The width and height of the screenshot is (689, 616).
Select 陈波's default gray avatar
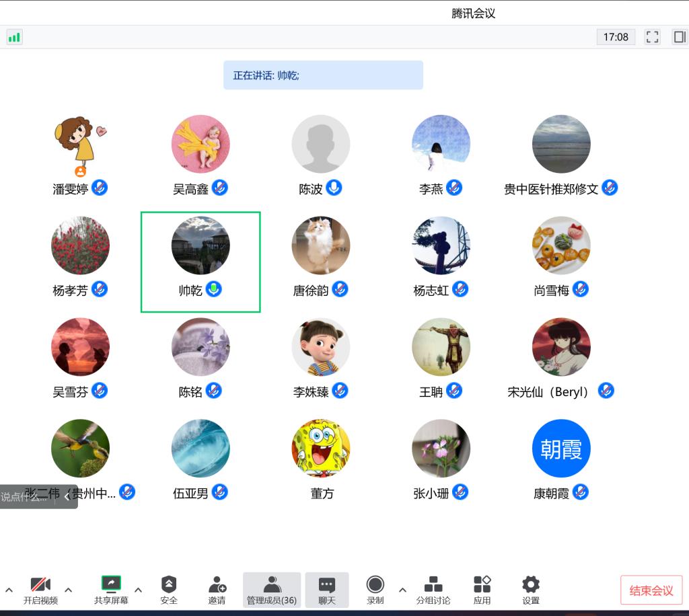(321, 145)
